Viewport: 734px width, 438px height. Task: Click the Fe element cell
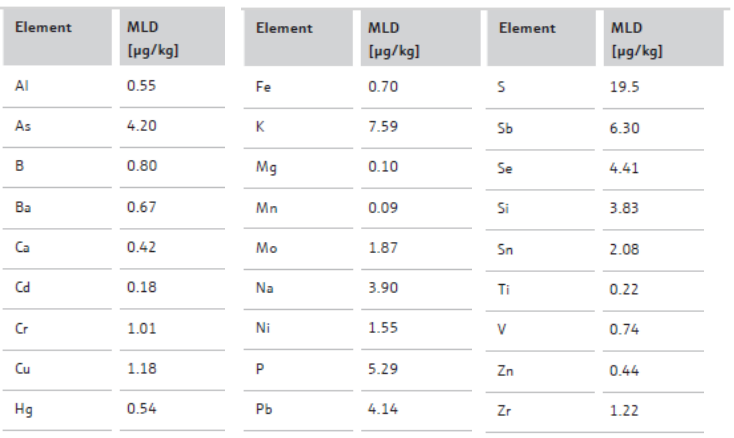pos(263,87)
